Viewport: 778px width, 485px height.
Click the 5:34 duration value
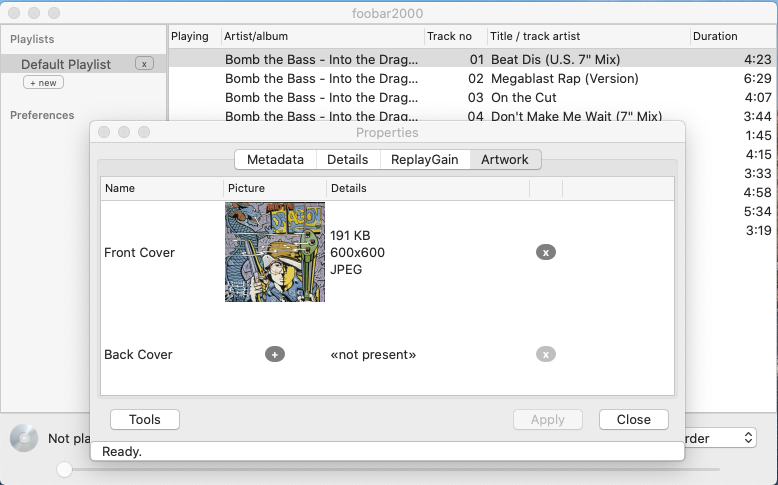click(x=758, y=211)
